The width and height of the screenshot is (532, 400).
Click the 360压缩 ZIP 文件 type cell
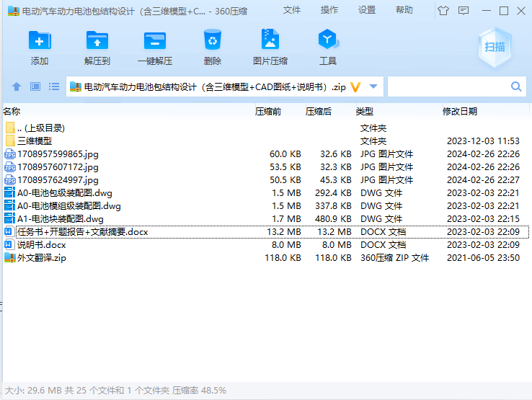click(394, 257)
